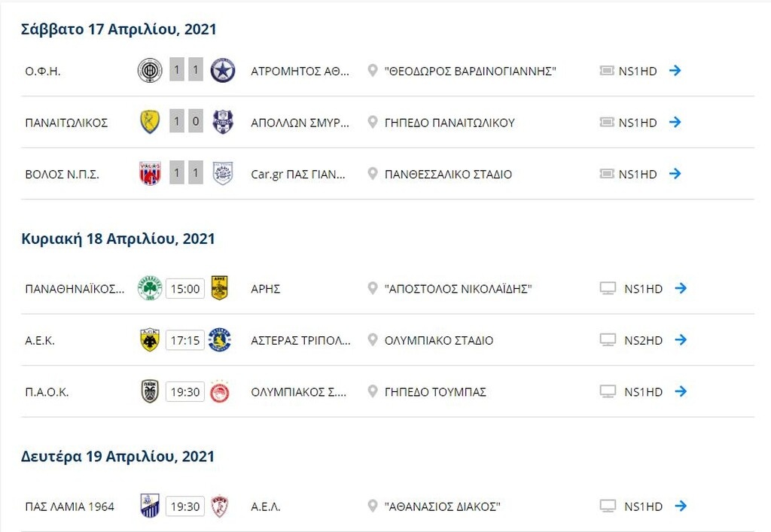Viewport: 771px width, 532px height.
Task: Select the 1-1 scoreline of ΒΟΛΟΣ match
Action: (187, 174)
